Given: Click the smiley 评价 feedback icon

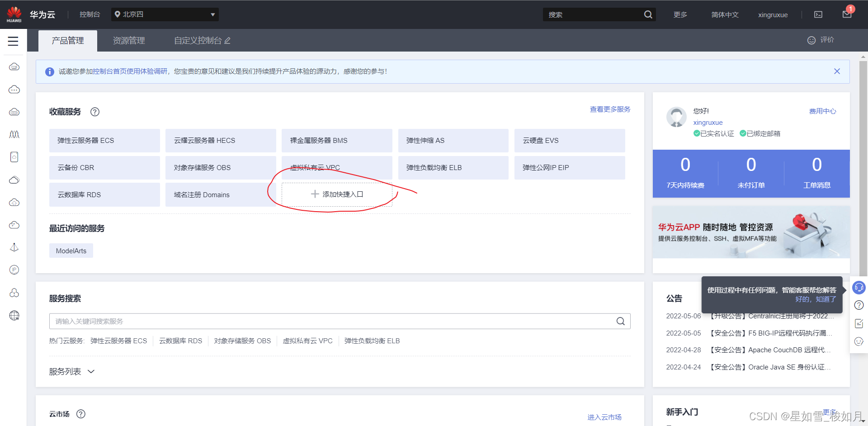Looking at the screenshot, I should [811, 40].
